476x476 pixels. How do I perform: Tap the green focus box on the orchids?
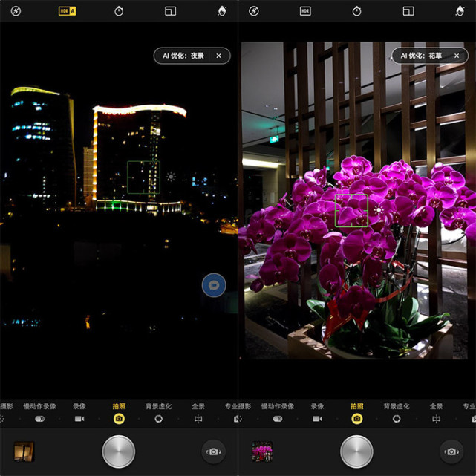pos(351,210)
